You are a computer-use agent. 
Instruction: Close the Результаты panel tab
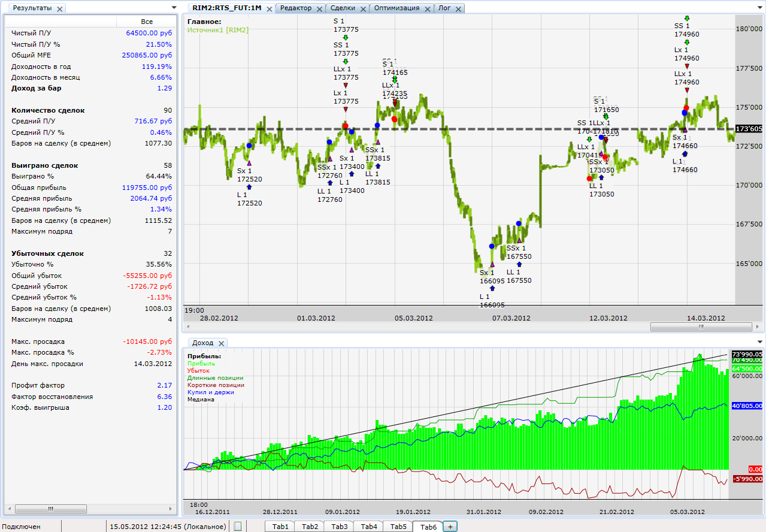[x=60, y=9]
